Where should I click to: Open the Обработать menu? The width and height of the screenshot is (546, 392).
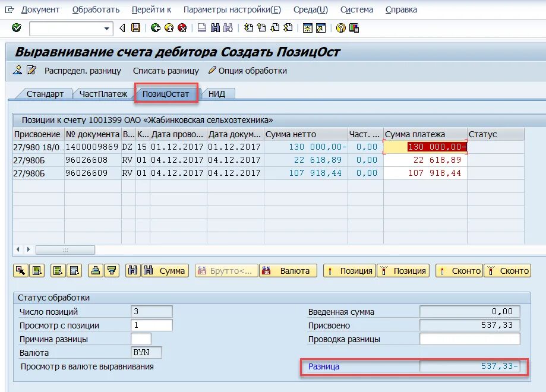[96, 10]
